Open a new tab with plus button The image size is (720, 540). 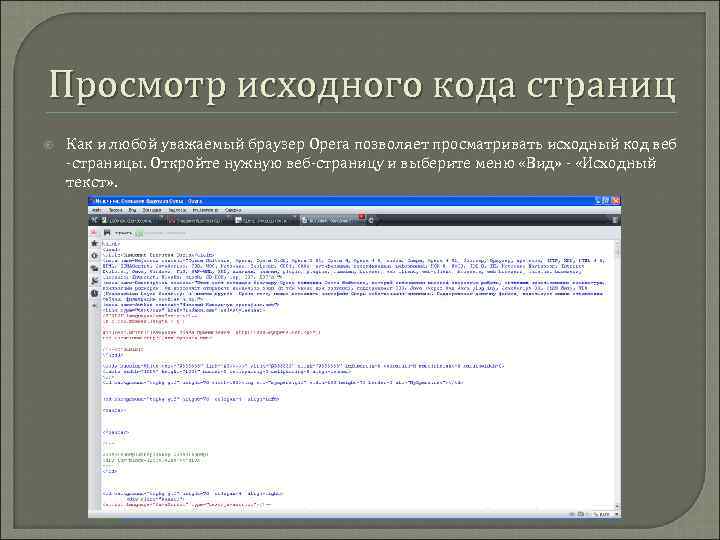pyautogui.click(x=371, y=220)
